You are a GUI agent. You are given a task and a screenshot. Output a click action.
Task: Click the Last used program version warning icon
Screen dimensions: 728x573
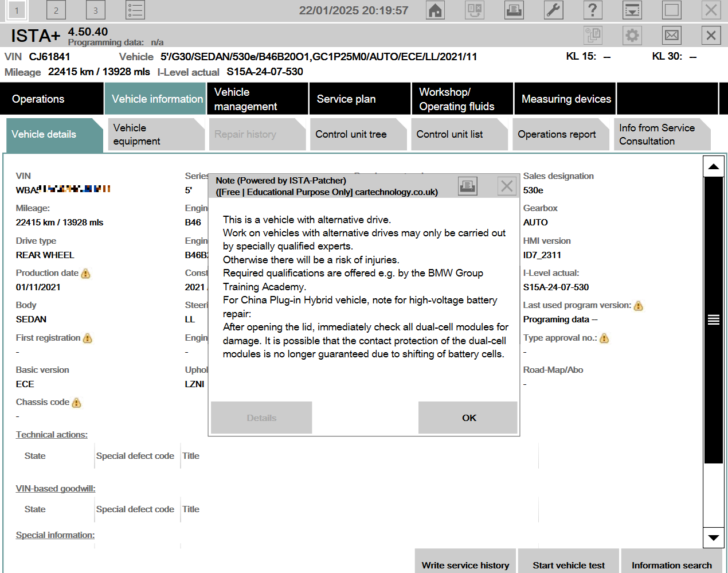click(639, 306)
